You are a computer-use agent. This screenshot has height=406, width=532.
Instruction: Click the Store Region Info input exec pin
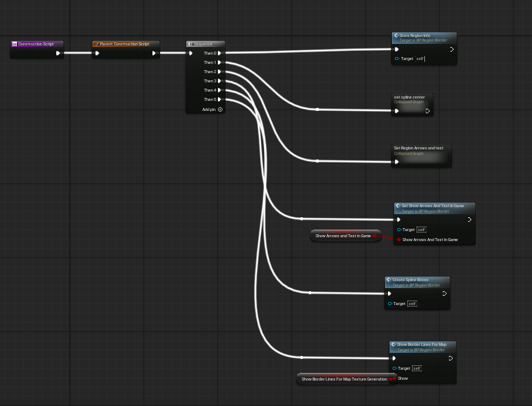click(x=397, y=49)
